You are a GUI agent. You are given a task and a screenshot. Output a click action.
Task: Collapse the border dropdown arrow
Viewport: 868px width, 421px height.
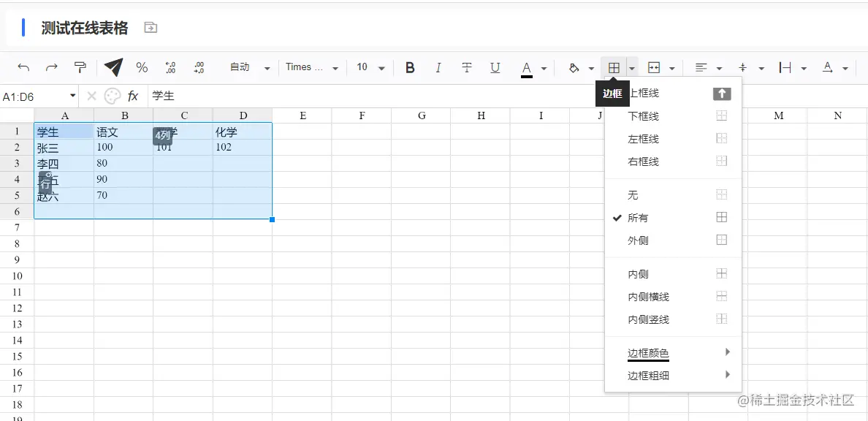coord(631,68)
